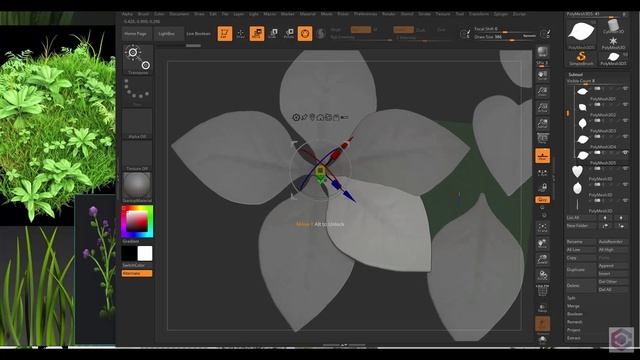Select the star PolyMesh3D tool icon
This screenshot has height=360, width=640.
[613, 42]
